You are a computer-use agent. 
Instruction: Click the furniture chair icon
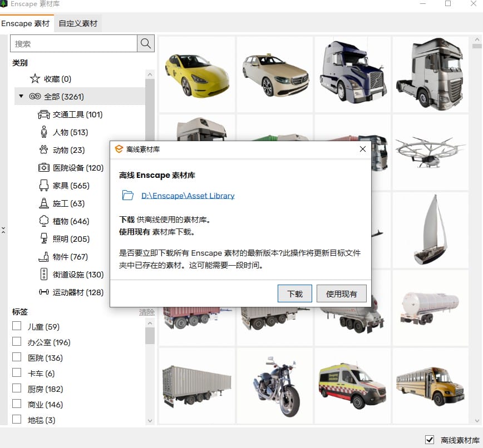click(x=44, y=186)
